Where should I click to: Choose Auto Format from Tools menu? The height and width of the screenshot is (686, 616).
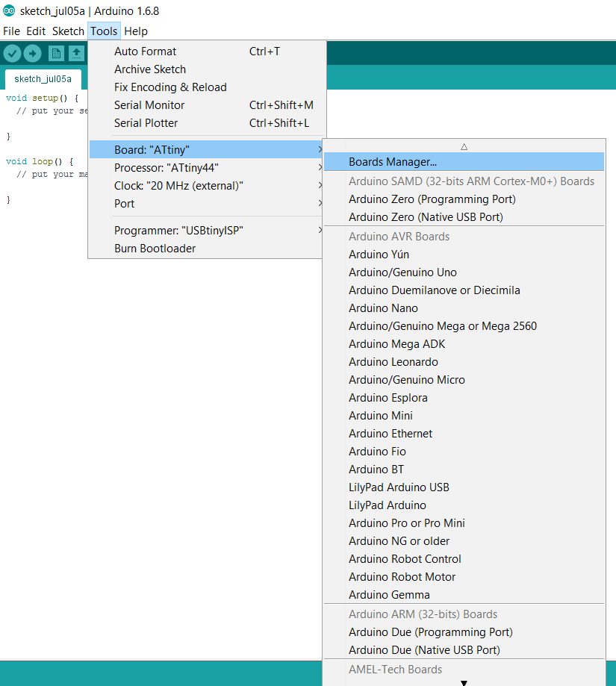click(x=208, y=52)
